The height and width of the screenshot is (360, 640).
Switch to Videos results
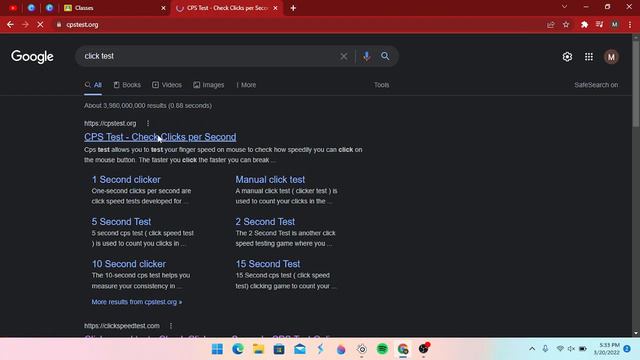167,85
